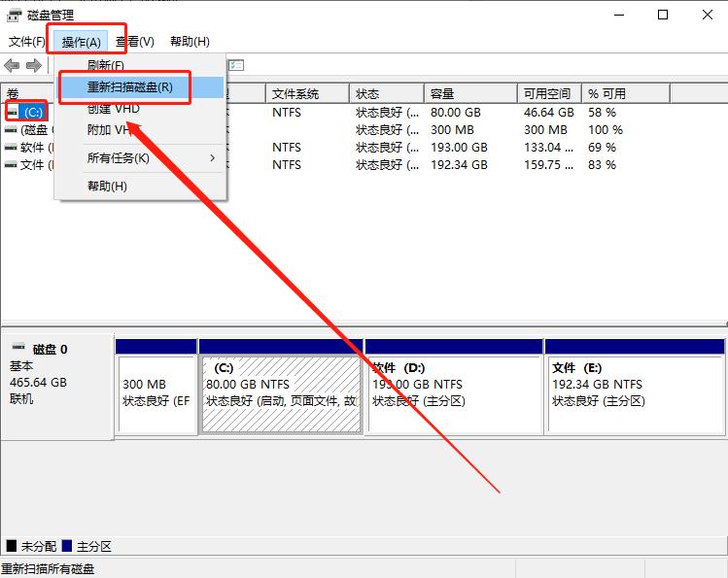Click the back arrow toolbar icon
Screen dimensions: 728x578
[x=12, y=65]
